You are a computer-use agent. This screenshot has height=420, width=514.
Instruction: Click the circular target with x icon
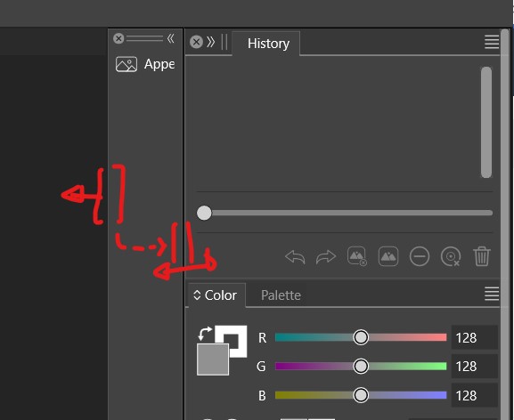point(451,256)
